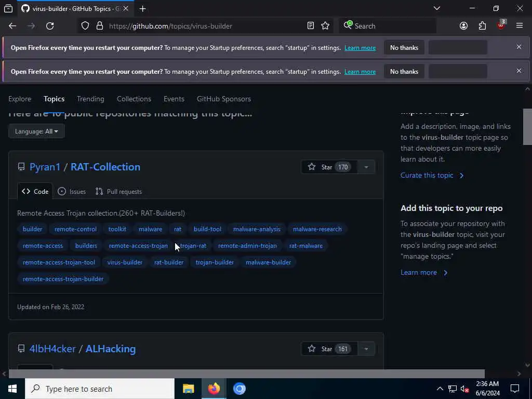Star the RAT-Collection repository
532x399 pixels.
[329, 167]
